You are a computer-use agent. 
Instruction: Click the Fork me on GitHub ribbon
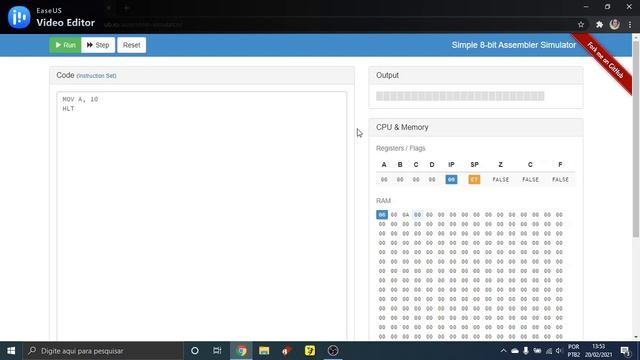click(605, 60)
